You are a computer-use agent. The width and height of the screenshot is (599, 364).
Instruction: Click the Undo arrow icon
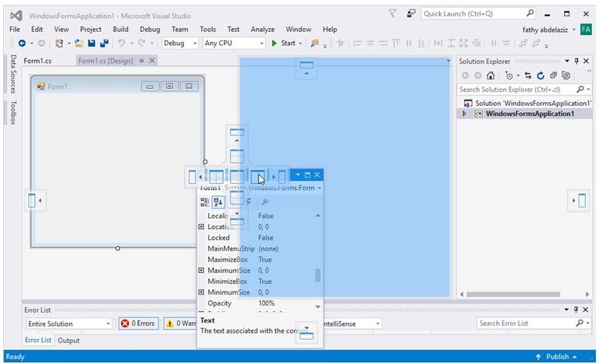click(x=122, y=43)
